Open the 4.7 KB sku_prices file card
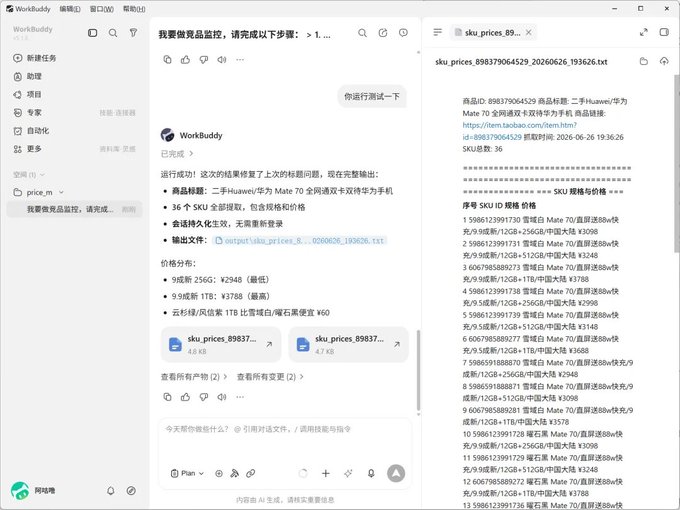 [x=349, y=344]
